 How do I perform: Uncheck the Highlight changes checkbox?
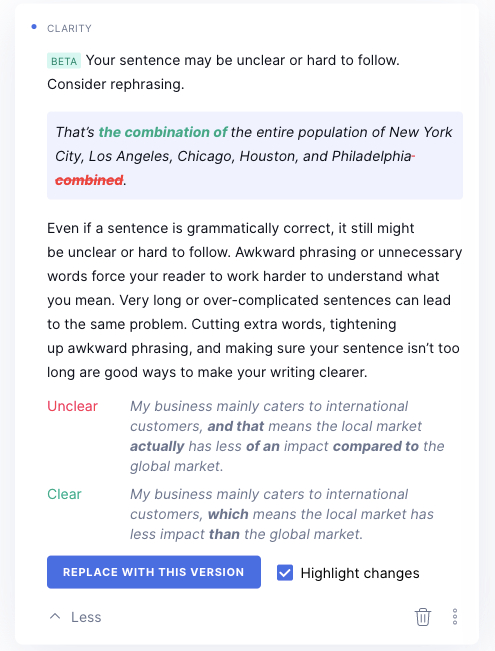(285, 573)
